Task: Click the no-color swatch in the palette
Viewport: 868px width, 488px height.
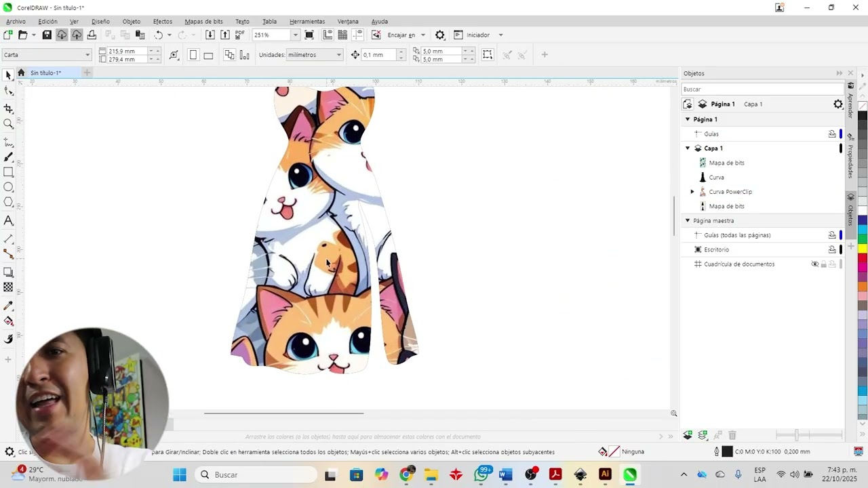Action: [863, 106]
